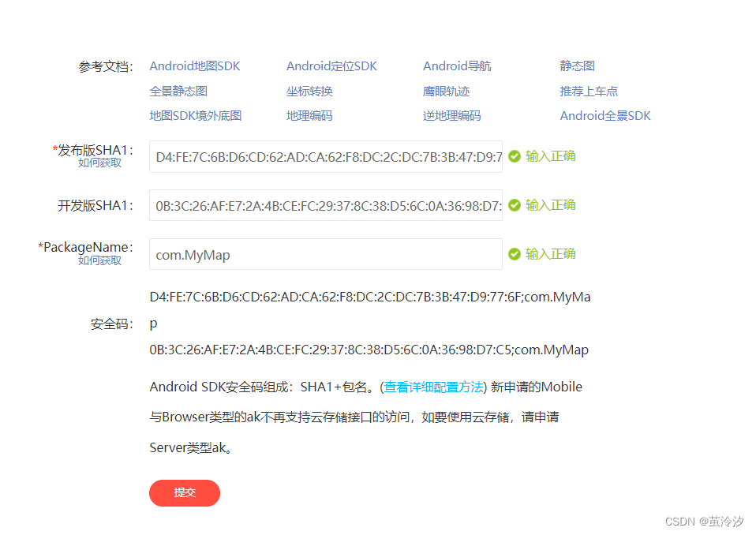756x535 pixels.
Task: Click green check icon beside 开发版SHA1 field
Action: (515, 205)
